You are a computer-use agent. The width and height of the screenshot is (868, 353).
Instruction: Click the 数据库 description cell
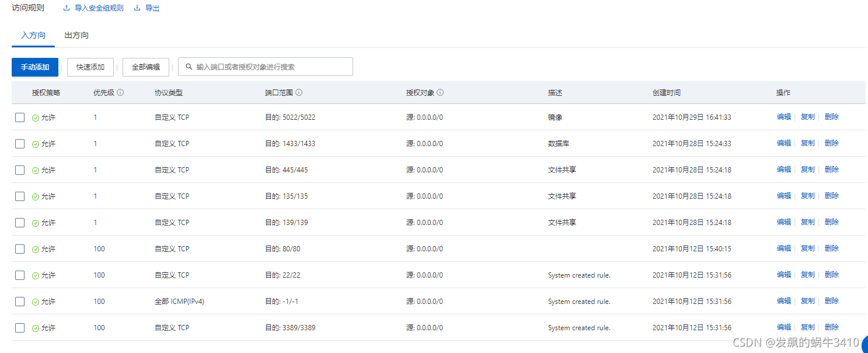pos(559,144)
